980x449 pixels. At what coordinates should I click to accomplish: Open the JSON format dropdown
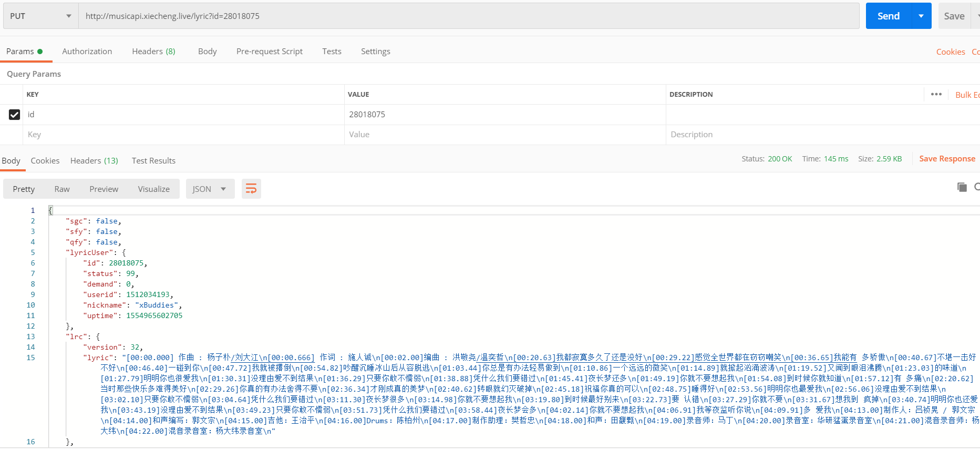click(x=209, y=189)
